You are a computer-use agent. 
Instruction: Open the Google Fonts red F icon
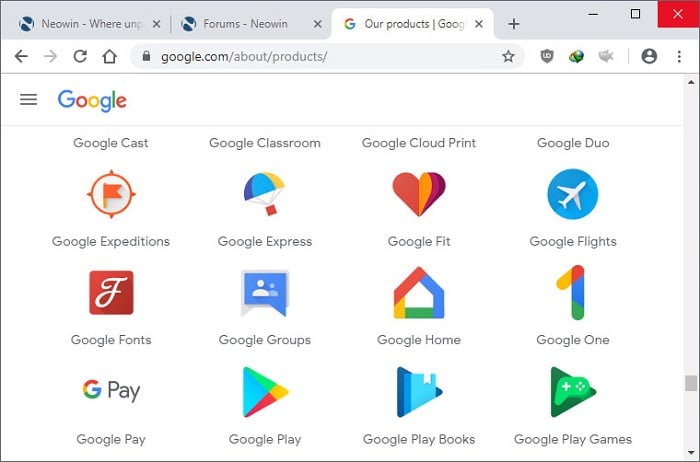click(x=111, y=293)
